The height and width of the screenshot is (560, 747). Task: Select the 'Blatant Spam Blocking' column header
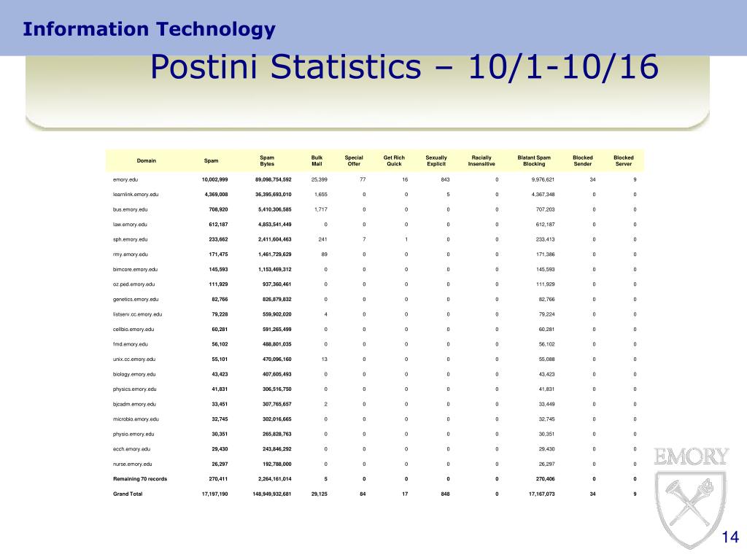click(534, 161)
